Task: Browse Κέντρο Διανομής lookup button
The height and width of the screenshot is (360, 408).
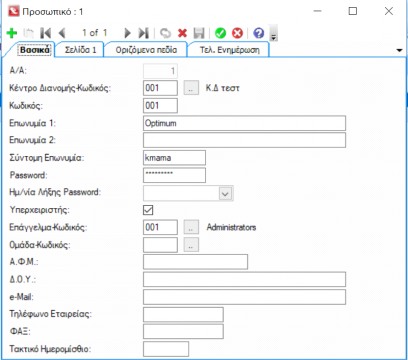Action: (191, 88)
